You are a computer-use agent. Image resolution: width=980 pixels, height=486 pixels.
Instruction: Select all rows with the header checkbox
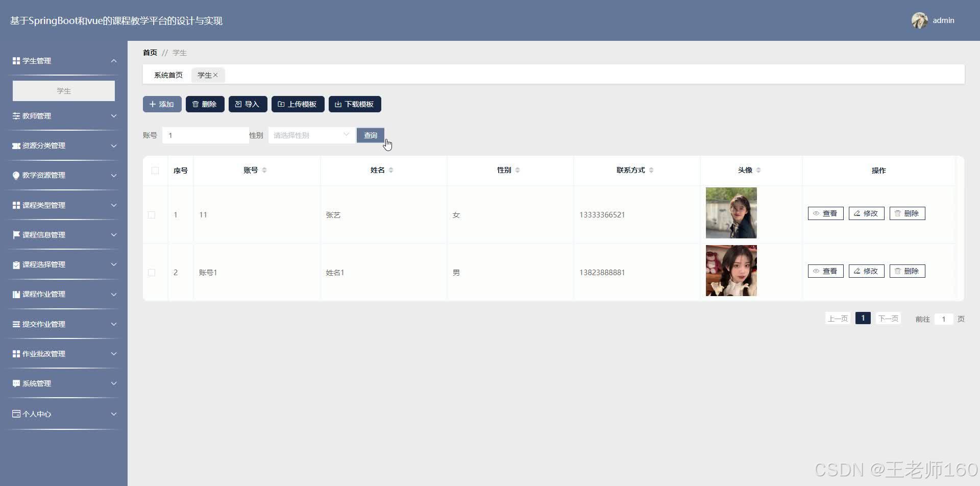point(155,171)
